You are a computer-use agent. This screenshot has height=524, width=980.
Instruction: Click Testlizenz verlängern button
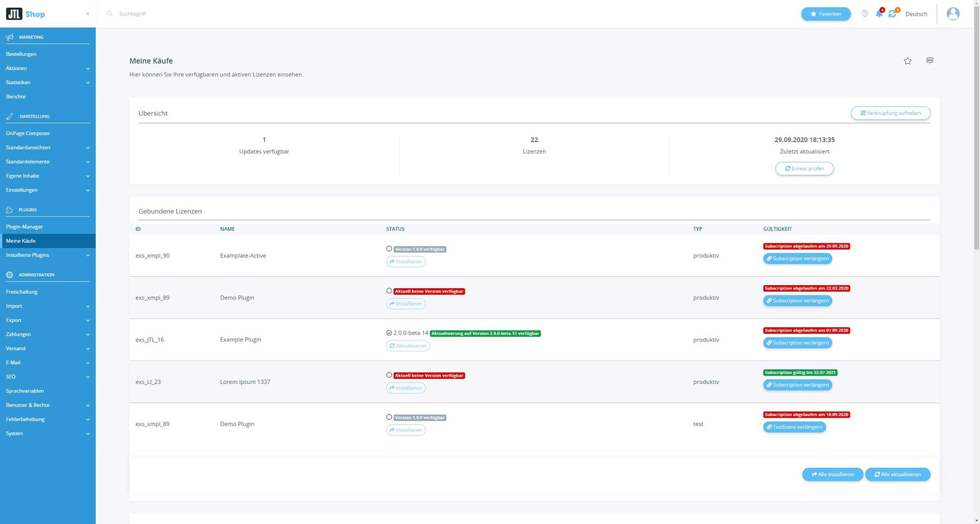(794, 427)
